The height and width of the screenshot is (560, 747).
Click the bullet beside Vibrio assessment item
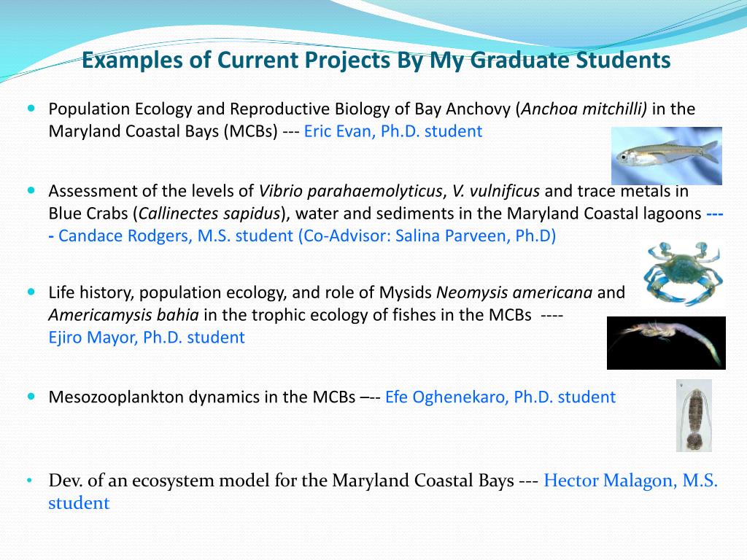click(31, 190)
